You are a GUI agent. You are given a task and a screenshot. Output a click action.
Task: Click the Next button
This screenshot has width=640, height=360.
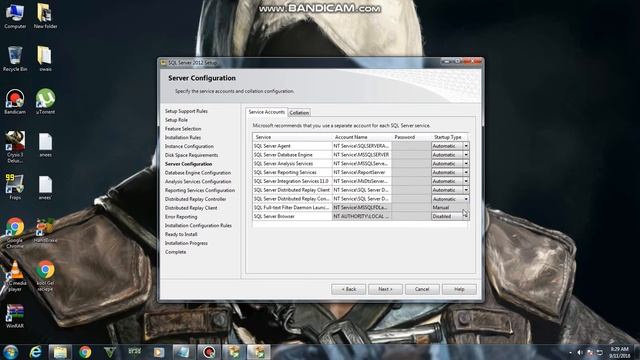(385, 289)
